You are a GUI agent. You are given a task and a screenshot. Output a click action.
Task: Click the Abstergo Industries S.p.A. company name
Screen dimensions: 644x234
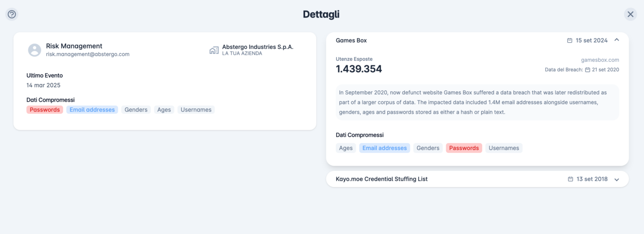pyautogui.click(x=258, y=47)
